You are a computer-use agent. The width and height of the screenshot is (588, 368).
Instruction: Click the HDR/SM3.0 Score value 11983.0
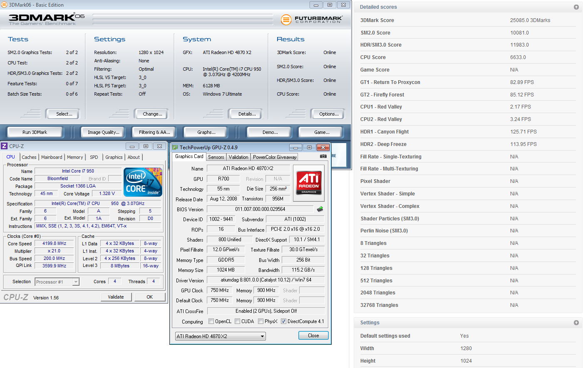[x=519, y=45]
